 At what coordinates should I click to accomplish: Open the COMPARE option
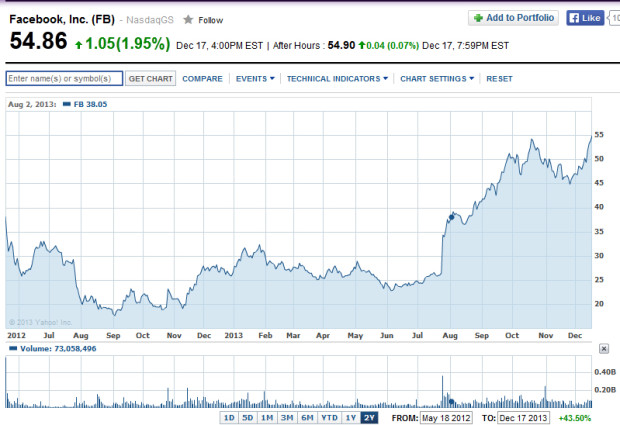pos(202,79)
